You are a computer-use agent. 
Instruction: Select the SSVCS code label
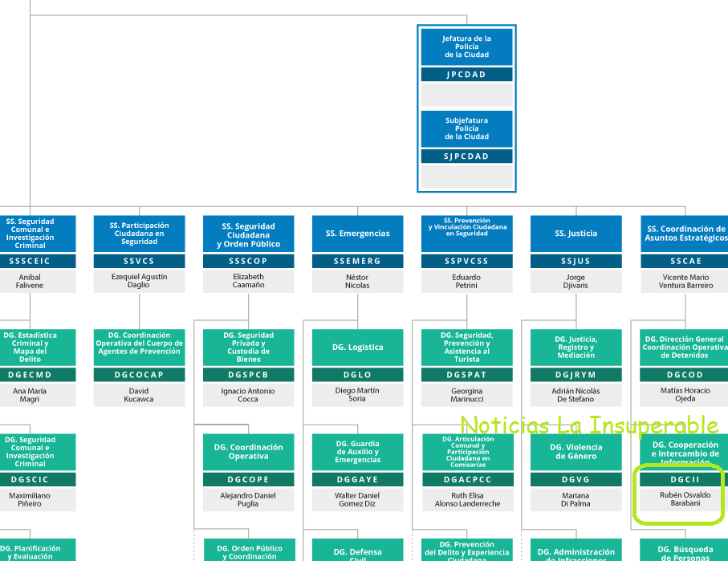pyautogui.click(x=139, y=261)
